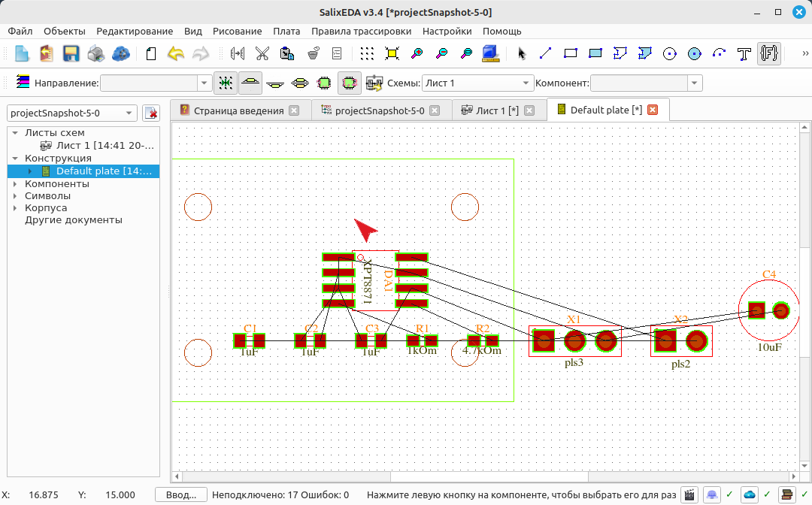Image resolution: width=812 pixels, height=505 pixels.
Task: Open the blue 3D cube view
Action: (490, 53)
